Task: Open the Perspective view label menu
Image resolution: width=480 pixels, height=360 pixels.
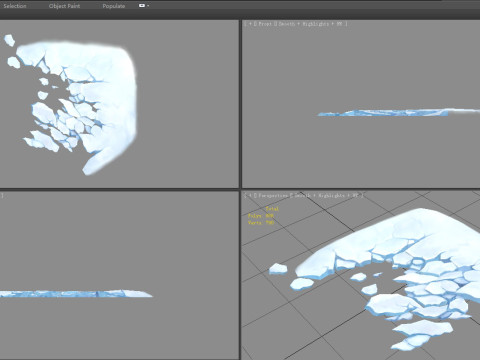Action: click(x=273, y=195)
